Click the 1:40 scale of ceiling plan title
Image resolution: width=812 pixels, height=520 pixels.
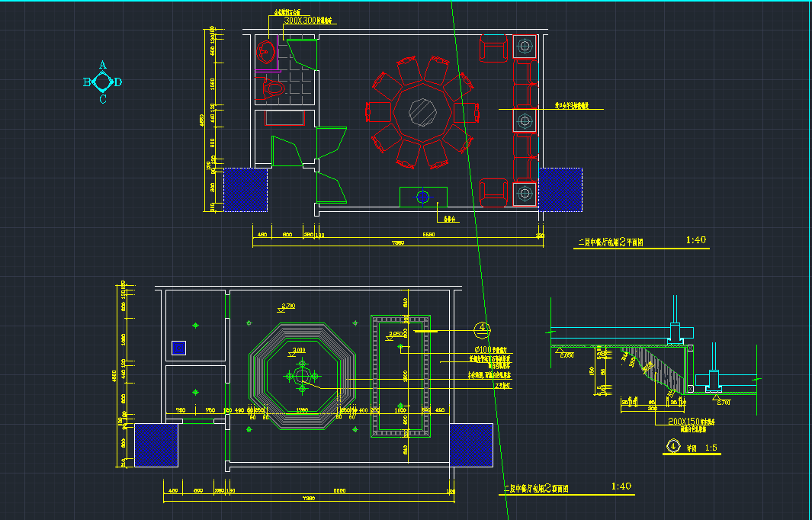click(x=621, y=486)
